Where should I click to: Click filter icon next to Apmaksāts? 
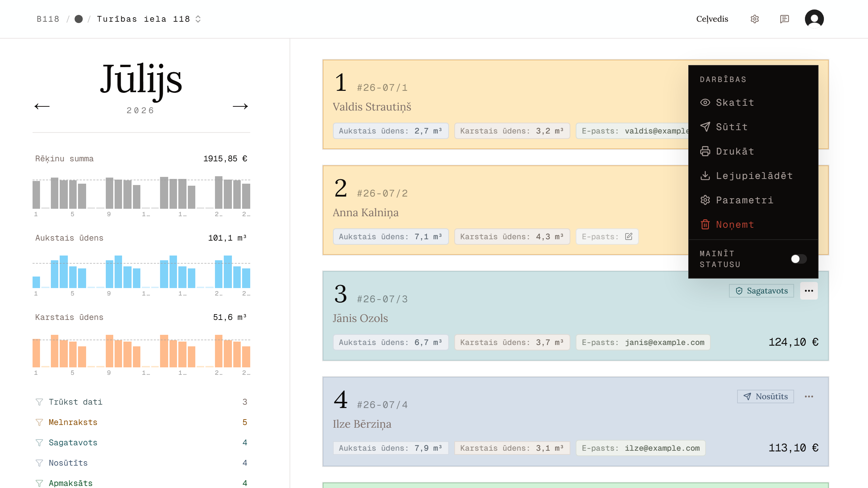point(39,483)
